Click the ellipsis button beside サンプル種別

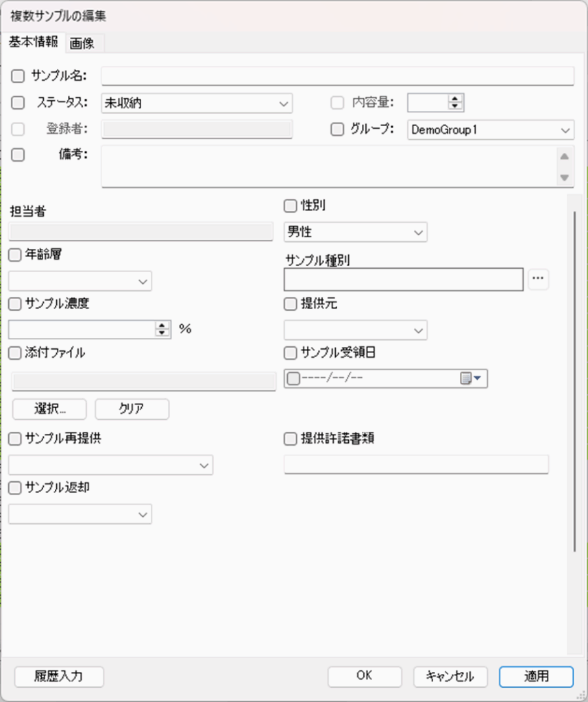pyautogui.click(x=539, y=278)
